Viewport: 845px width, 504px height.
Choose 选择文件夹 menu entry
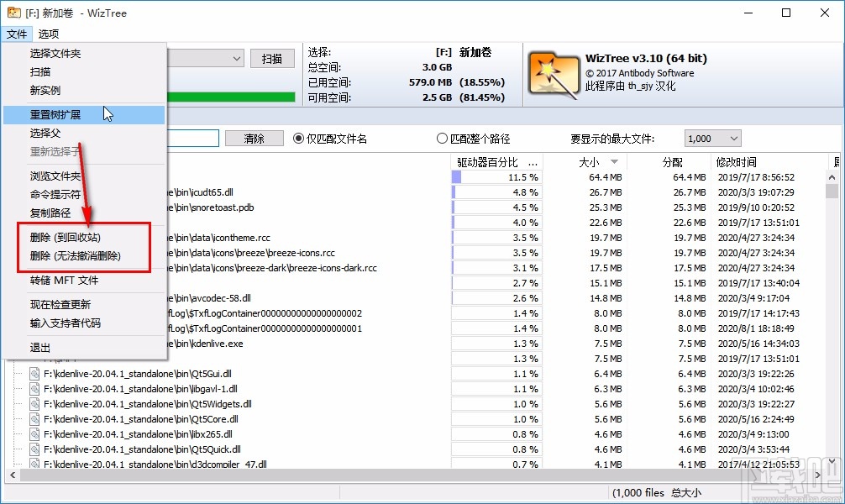click(83, 54)
